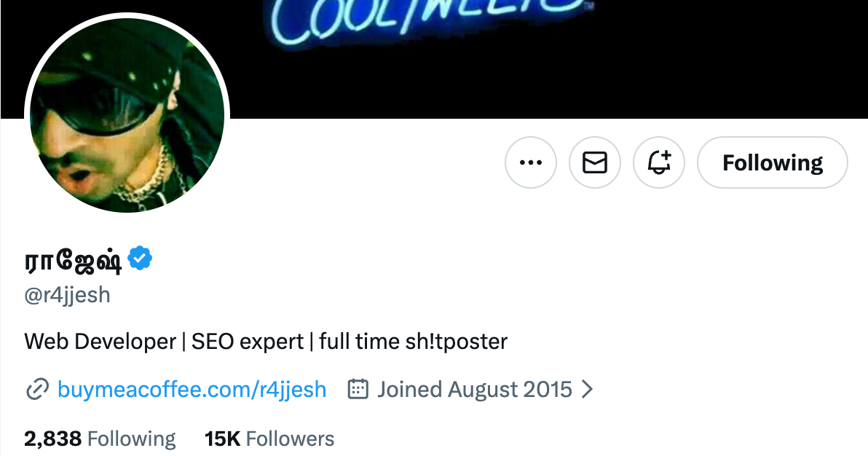Image resolution: width=868 pixels, height=456 pixels.
Task: View the 2,838 Following list
Action: (x=100, y=439)
